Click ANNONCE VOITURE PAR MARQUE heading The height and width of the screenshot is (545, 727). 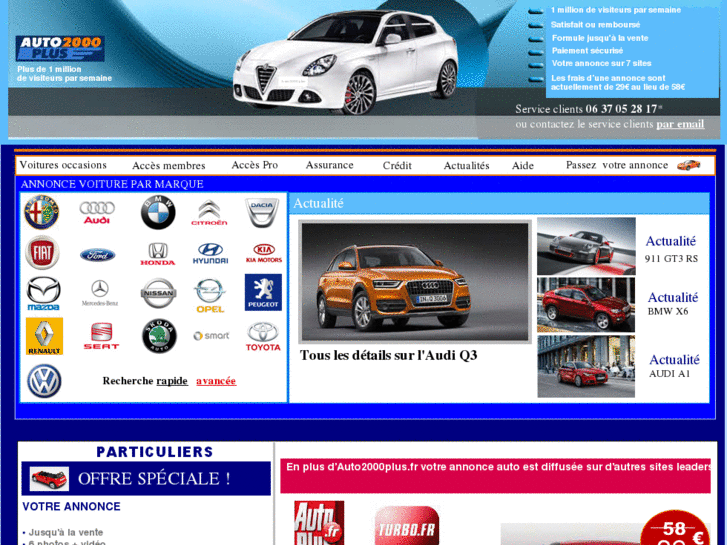tap(112, 184)
